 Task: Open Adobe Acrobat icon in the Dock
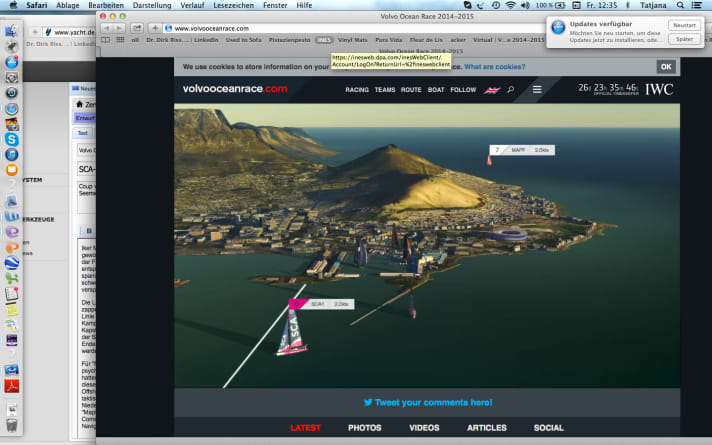click(11, 386)
